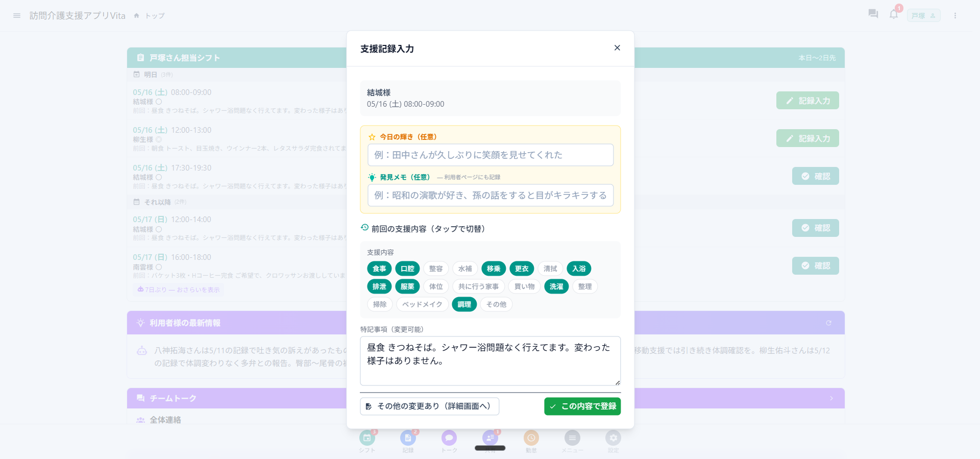Screen dimensions: 980x459
Task: Click 確認 for 05/17 12:00-14:00 shift
Action: point(816,228)
